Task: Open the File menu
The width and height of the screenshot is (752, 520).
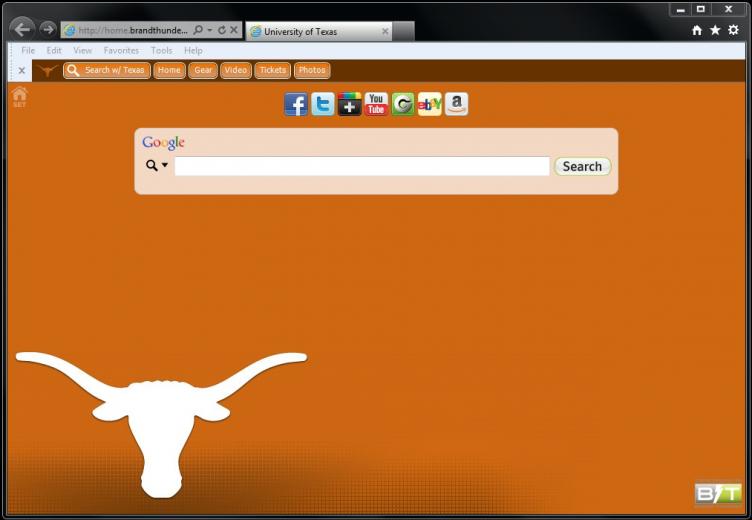Action: 28,50
